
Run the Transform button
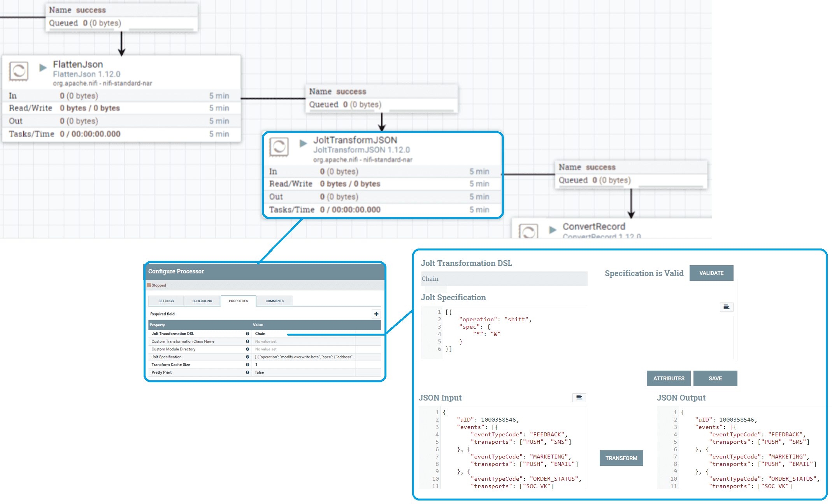621,458
